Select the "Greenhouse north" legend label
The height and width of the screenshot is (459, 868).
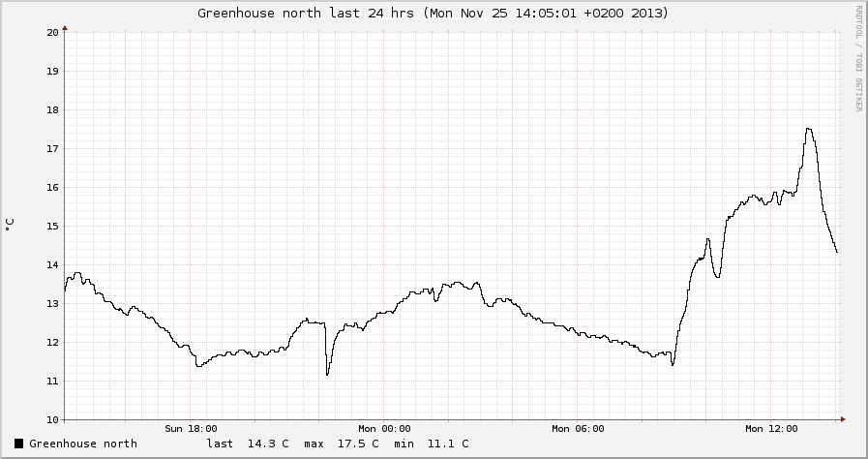[83, 444]
